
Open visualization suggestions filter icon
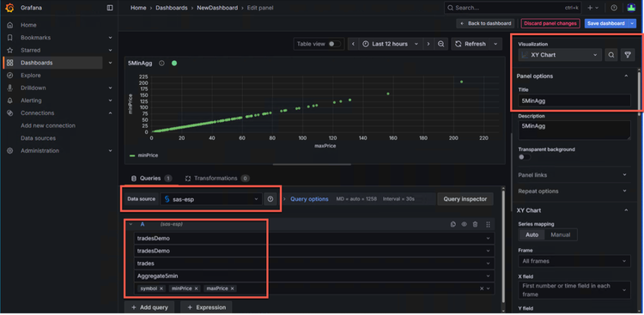point(628,55)
